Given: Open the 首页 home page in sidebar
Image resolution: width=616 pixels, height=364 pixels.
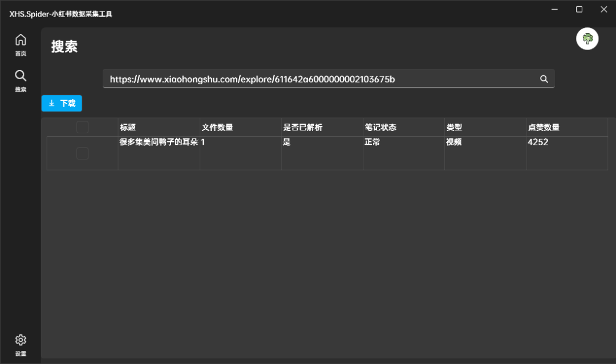Looking at the screenshot, I should point(21,45).
